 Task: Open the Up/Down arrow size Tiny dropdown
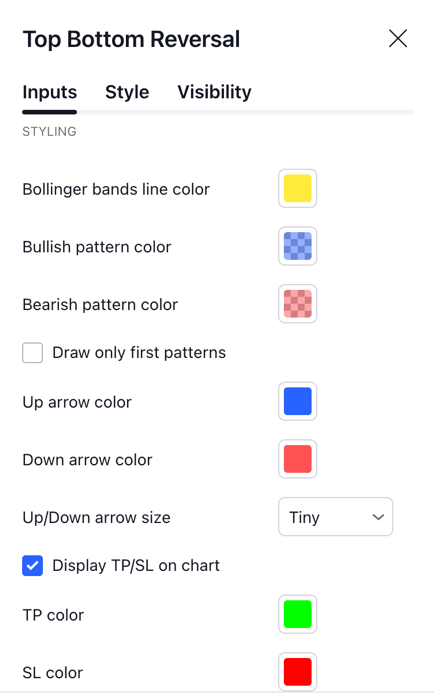pos(335,517)
